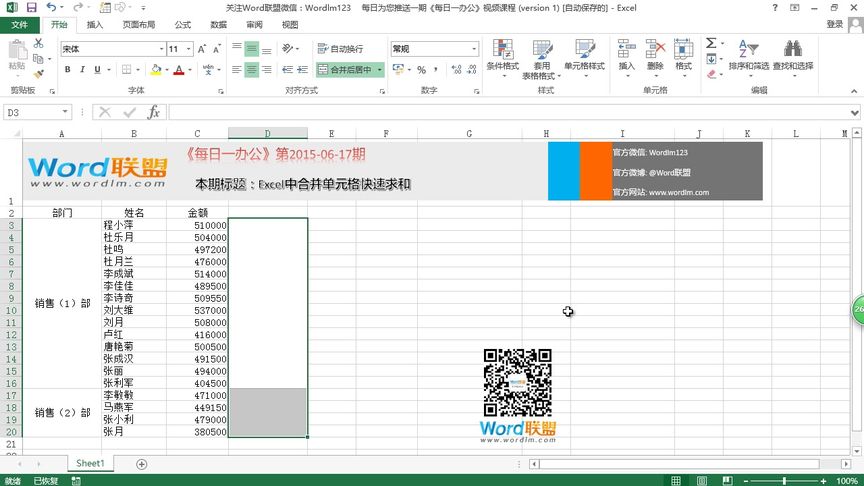
Task: Switch to the 插入 ribbon tab
Action: (x=95, y=25)
